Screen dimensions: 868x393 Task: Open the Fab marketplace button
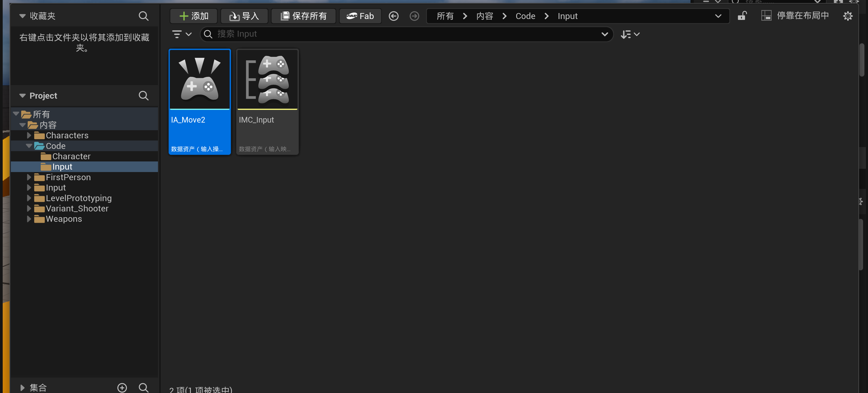pyautogui.click(x=360, y=16)
